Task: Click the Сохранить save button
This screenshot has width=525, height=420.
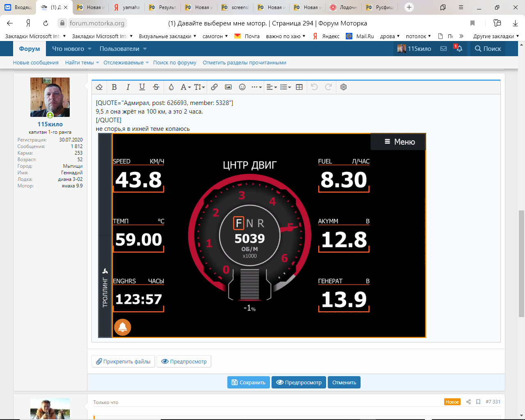Action: click(249, 382)
